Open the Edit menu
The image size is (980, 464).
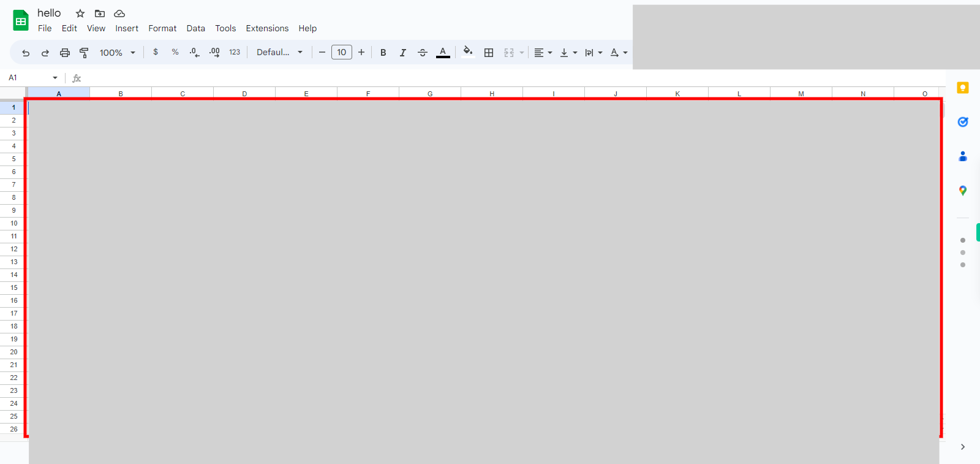pos(69,28)
